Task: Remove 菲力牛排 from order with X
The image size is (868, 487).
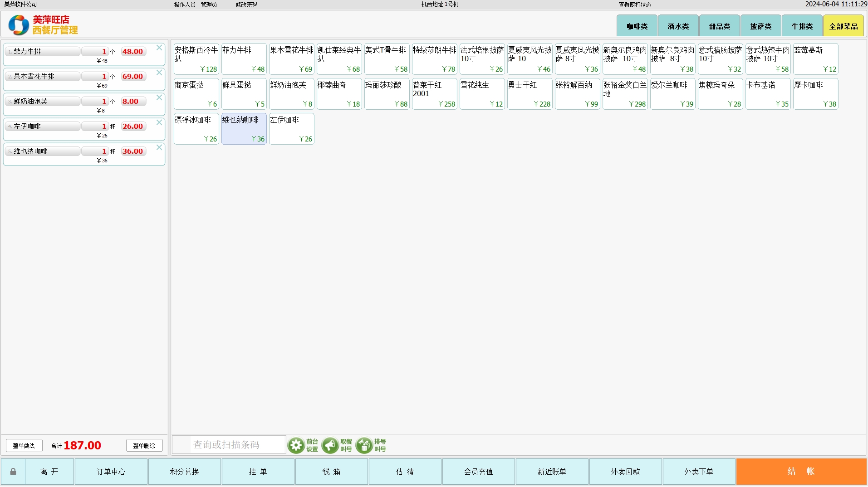Action: (x=159, y=48)
